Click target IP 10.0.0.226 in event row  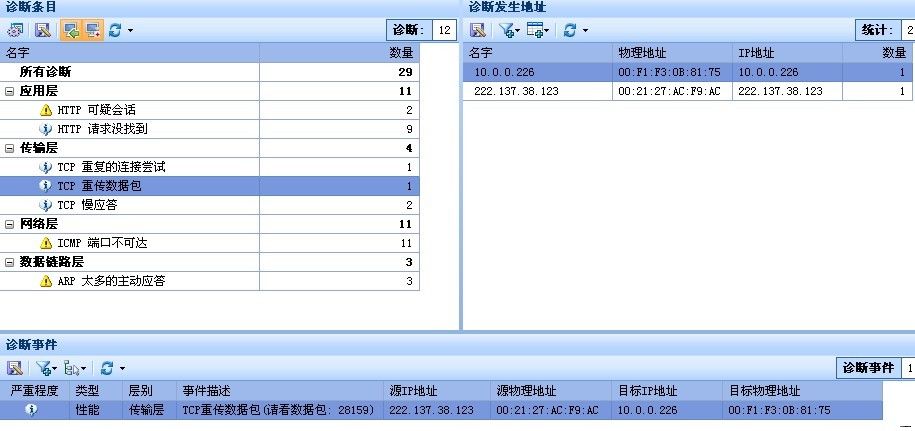click(647, 410)
